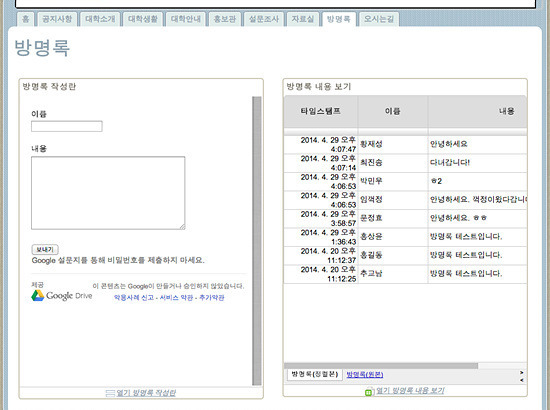Click the sheet tabs scroll left arrow
Screen dimensions: 550x410
click(522, 380)
